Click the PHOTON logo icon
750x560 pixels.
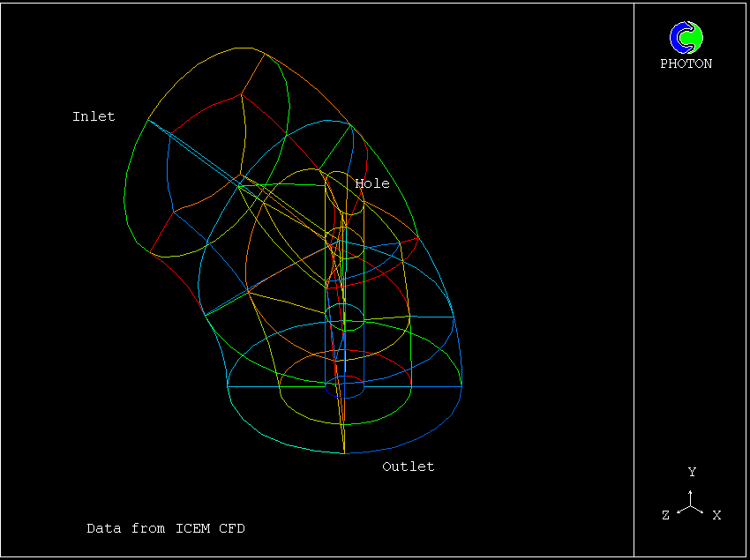point(686,37)
